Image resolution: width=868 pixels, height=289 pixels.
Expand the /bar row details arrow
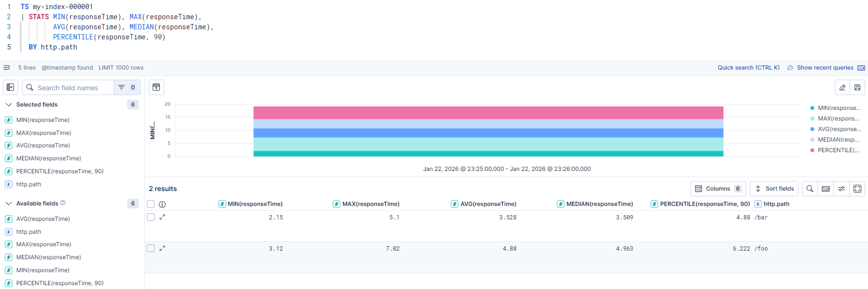(162, 217)
